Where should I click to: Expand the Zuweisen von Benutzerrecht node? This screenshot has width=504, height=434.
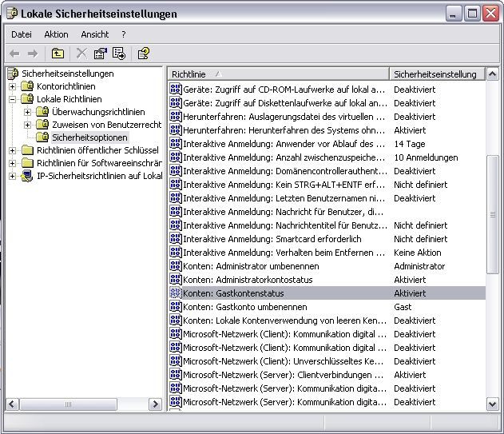[x=28, y=125]
